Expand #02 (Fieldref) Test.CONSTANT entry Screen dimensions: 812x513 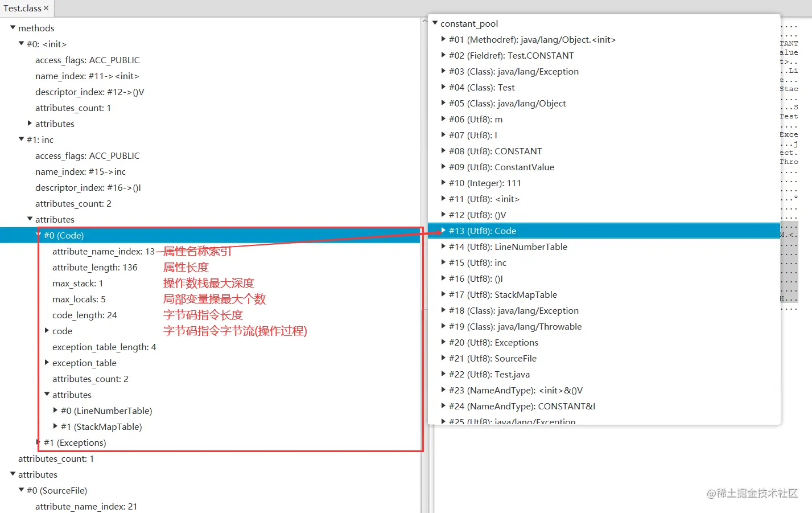pos(443,55)
